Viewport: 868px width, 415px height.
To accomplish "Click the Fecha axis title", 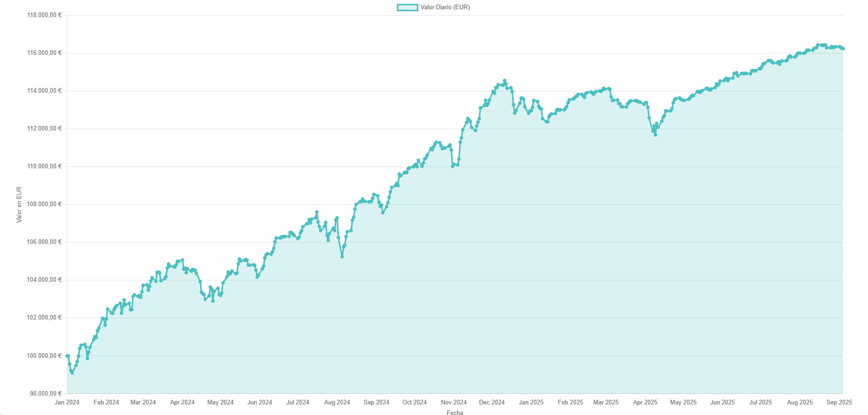I will (x=455, y=413).
